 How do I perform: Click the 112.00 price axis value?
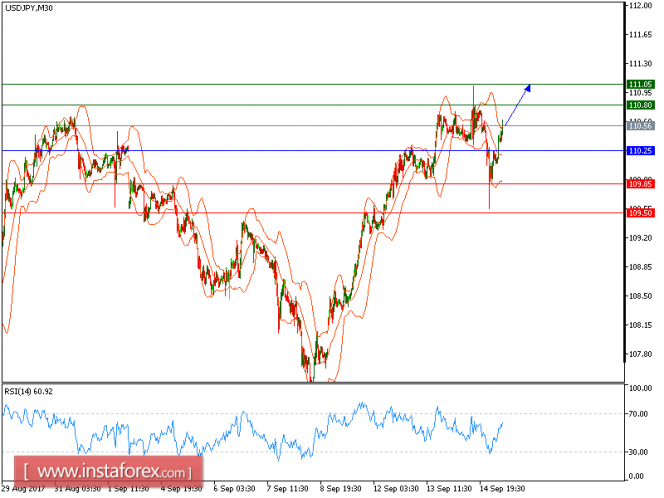640,6
